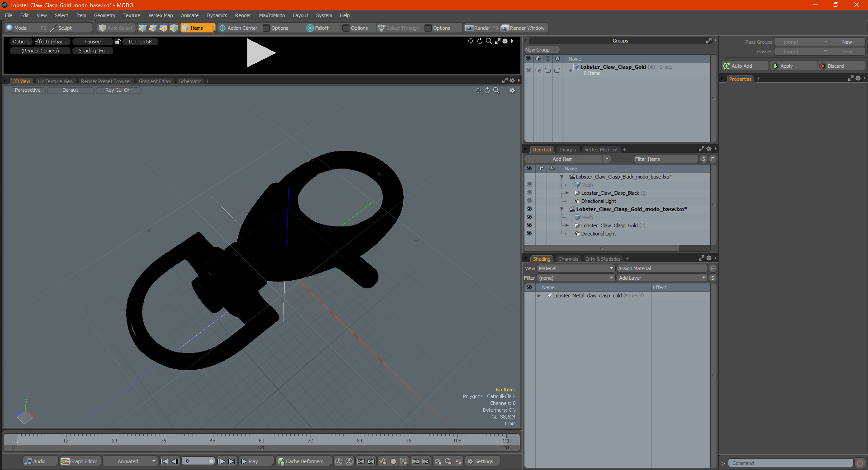Select Vertices selection mode icon
The width and height of the screenshot is (868, 470).
[142, 28]
